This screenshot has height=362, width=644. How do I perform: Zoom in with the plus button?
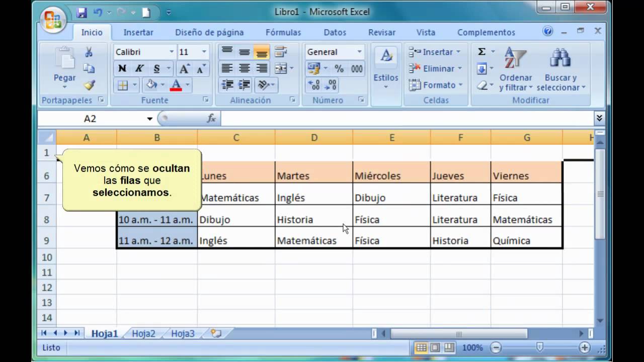584,347
